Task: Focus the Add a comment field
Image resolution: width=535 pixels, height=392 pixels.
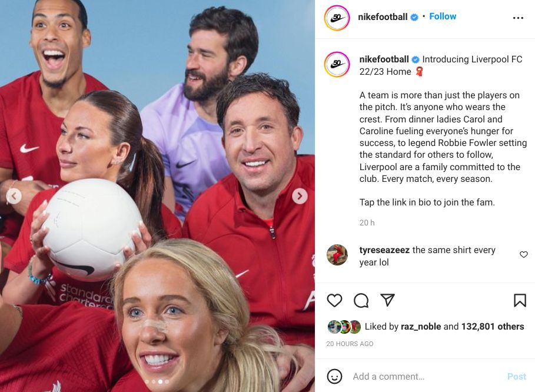Action: pyautogui.click(x=427, y=376)
